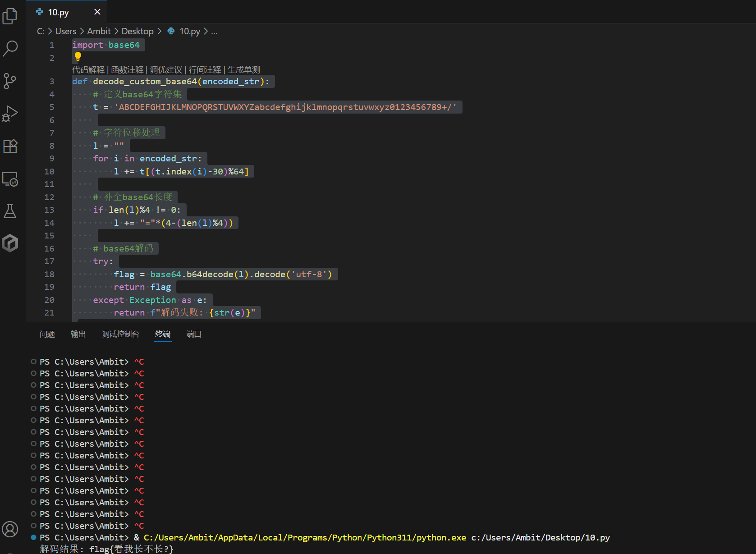Click line number 18 in the gutter
Screen dimensions: 756x554
click(x=49, y=274)
